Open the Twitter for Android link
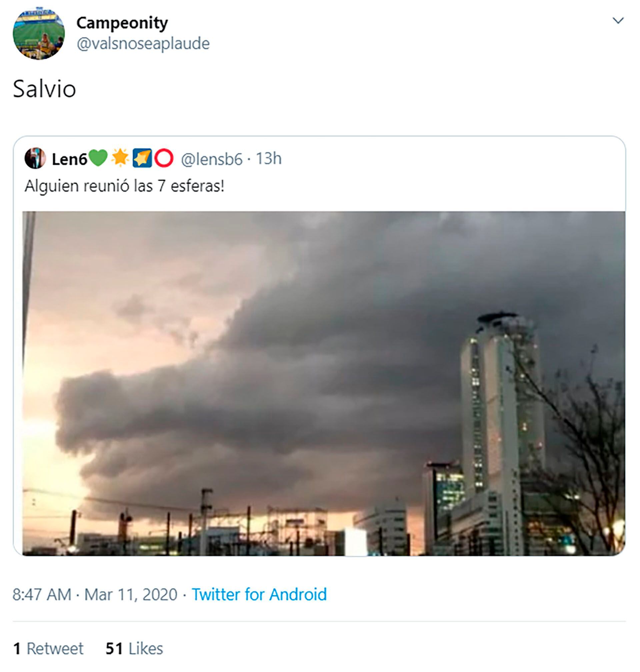This screenshot has height=672, width=640. [259, 594]
